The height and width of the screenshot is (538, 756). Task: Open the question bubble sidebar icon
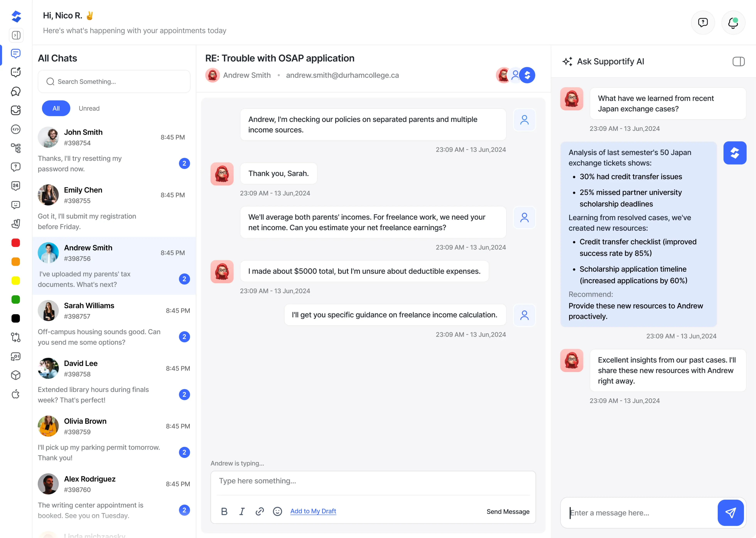16,167
